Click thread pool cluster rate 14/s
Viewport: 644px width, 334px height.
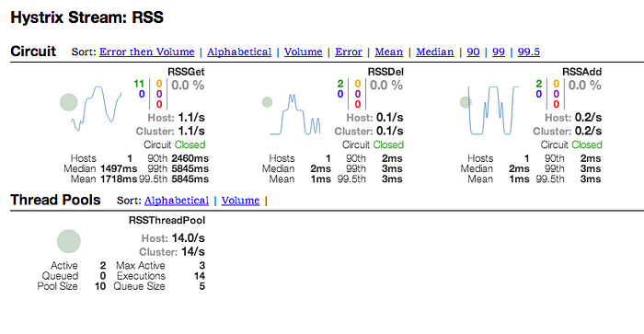193,251
